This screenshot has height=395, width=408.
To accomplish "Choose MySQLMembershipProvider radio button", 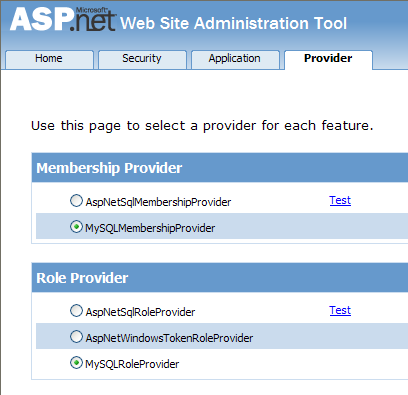I will (76, 227).
